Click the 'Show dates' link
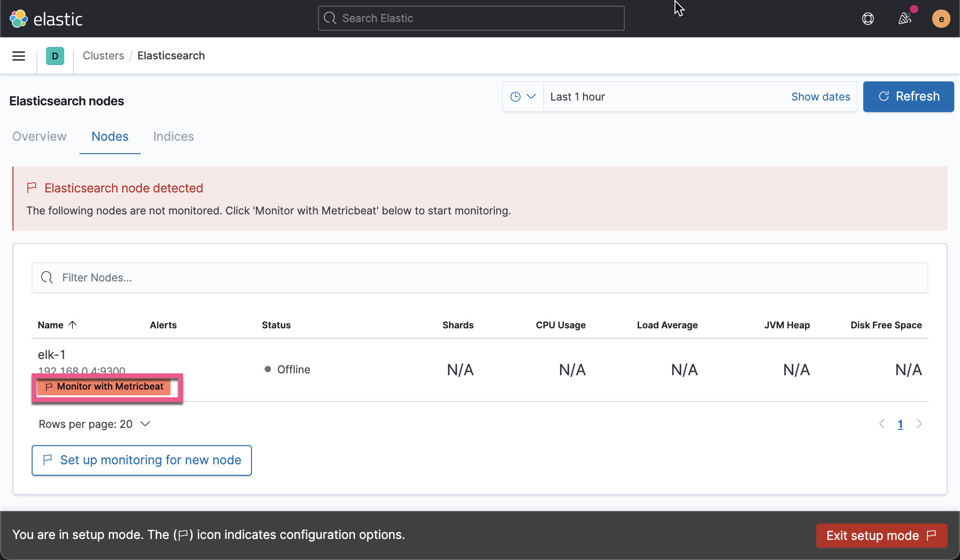Screen dimensions: 960x560 [821, 96]
